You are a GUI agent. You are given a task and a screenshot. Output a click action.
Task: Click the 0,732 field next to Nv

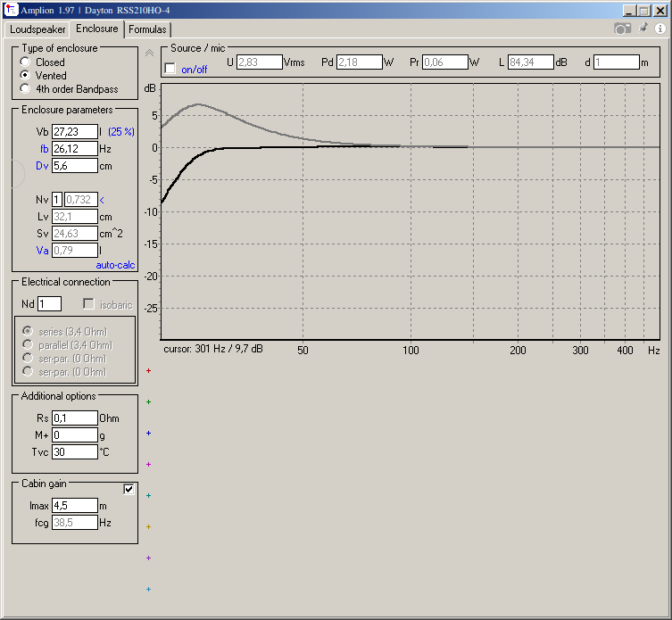(81, 199)
